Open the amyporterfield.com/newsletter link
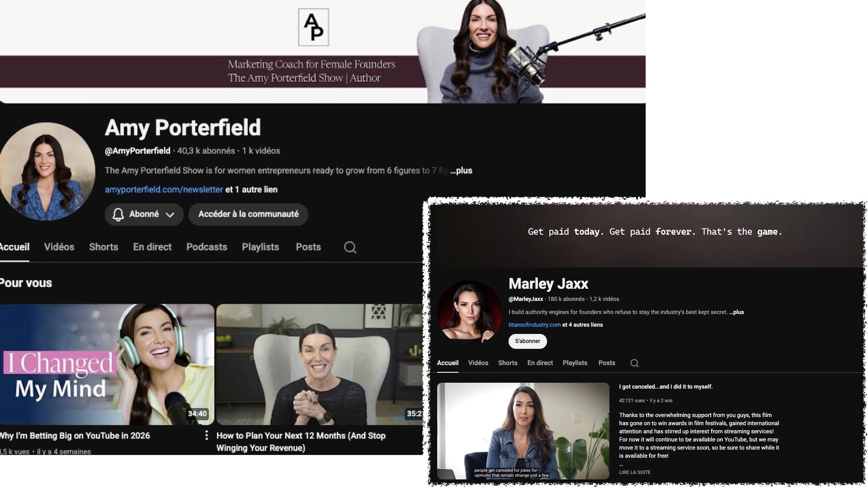The image size is (868, 488). 164,189
